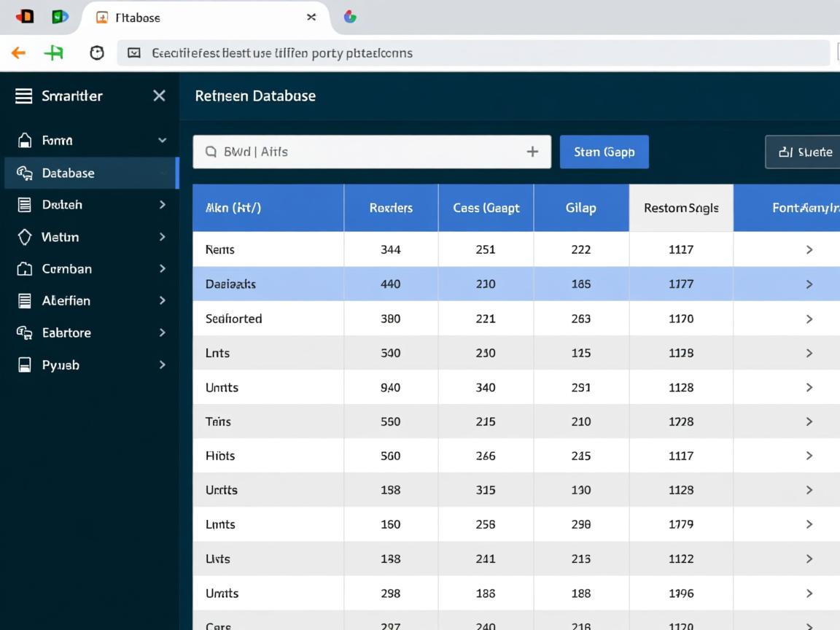Click the Suete button
Image resolution: width=840 pixels, height=630 pixels.
(805, 152)
